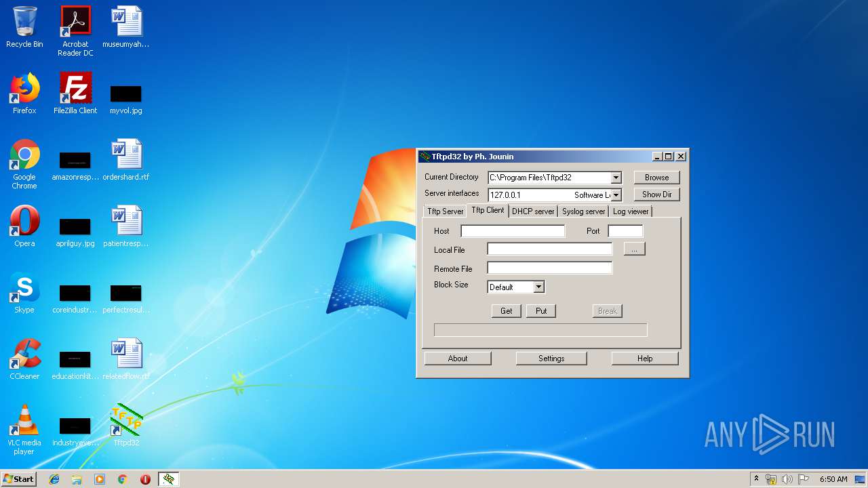Open Windows Explorer from the taskbar
The image size is (868, 488).
[77, 479]
